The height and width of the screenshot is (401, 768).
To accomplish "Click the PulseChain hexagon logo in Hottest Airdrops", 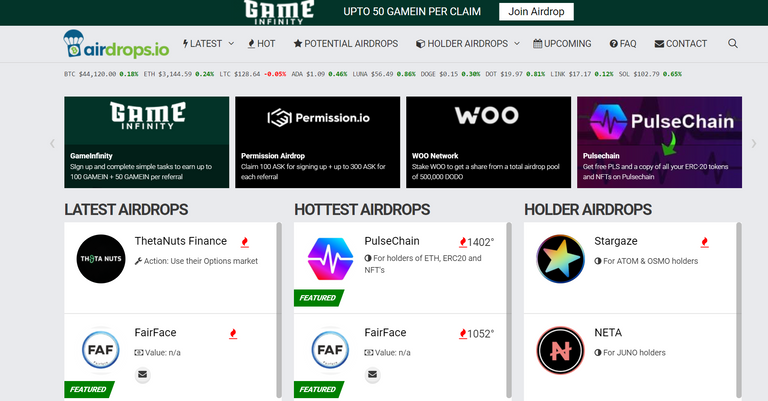I will point(331,259).
